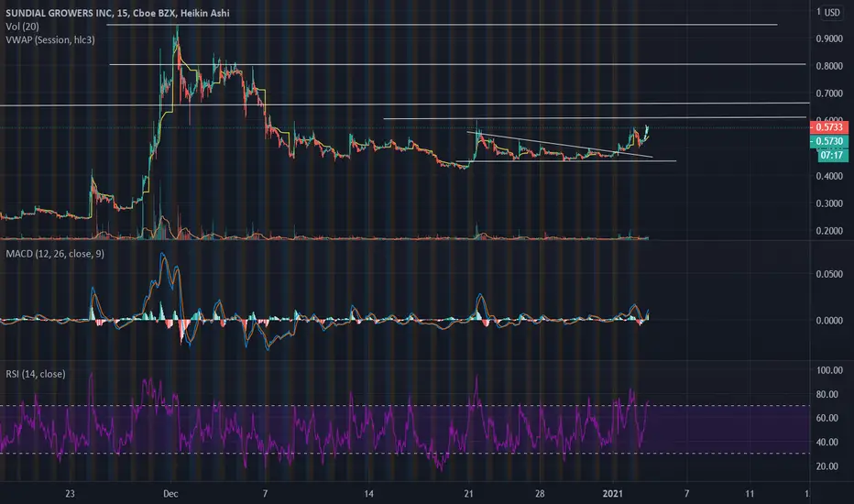Click the USD currency label
Screen dimensions: 854x504
point(832,13)
